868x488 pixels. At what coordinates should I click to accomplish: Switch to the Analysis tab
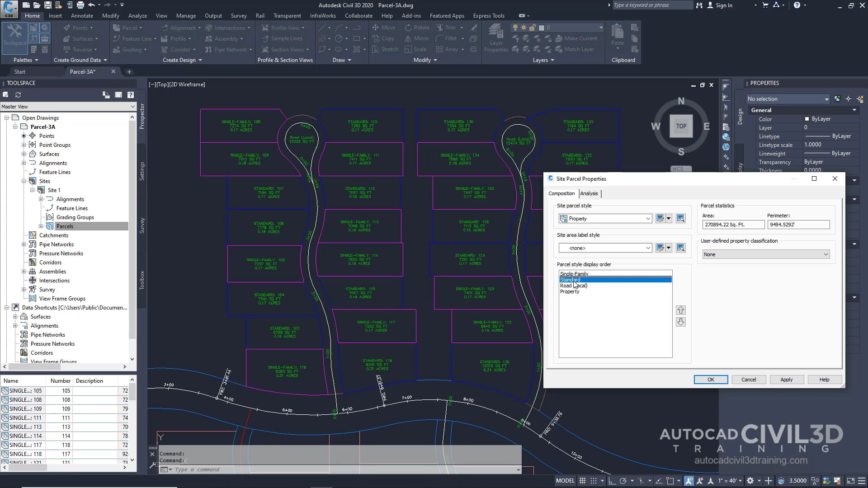point(589,193)
